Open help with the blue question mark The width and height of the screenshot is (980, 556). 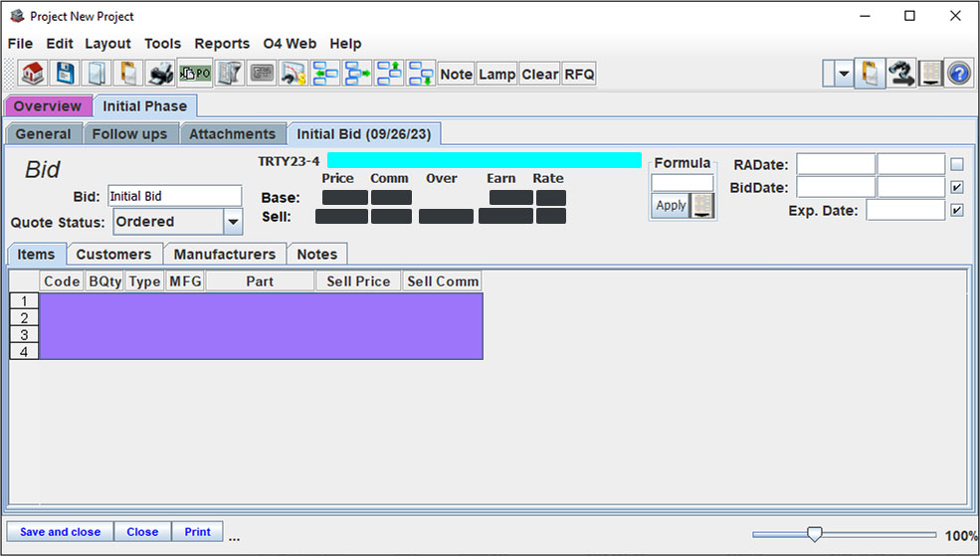[959, 74]
